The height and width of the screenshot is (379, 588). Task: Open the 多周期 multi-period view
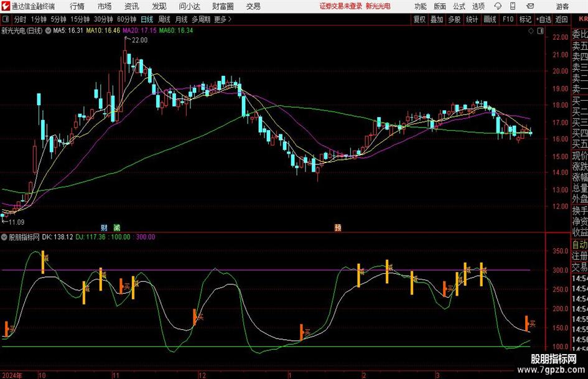[x=201, y=19]
